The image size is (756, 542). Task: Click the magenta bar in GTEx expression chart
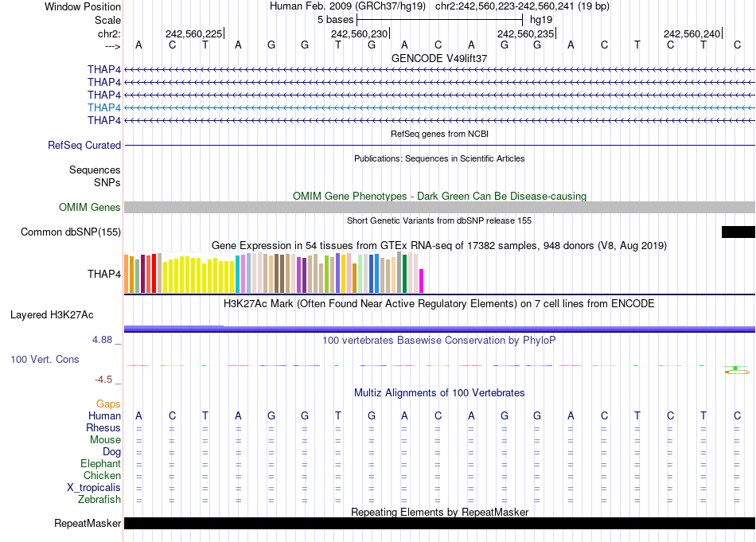coord(422,281)
